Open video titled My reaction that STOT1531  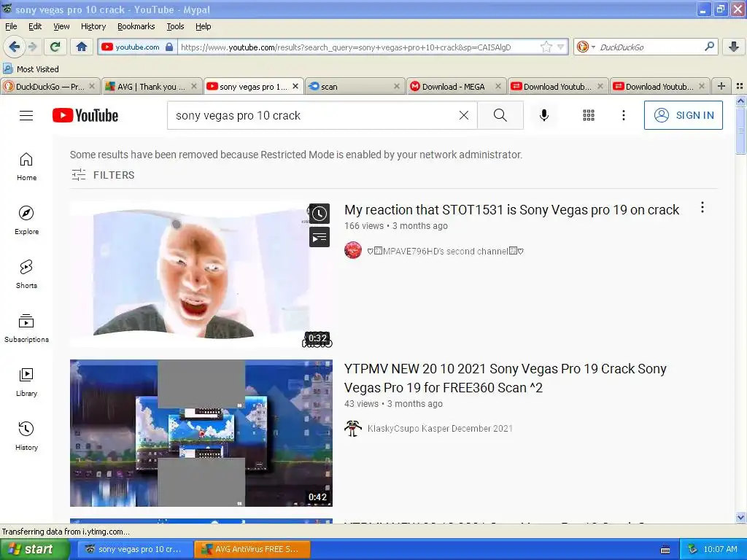511,209
